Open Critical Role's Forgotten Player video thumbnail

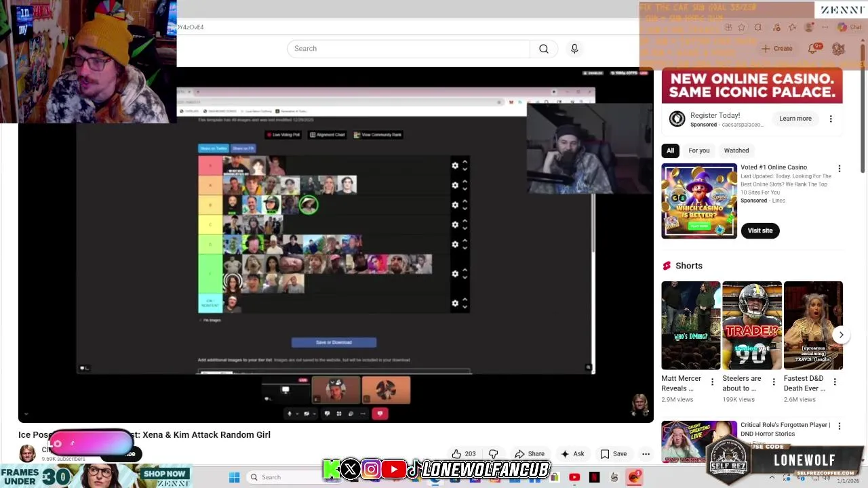(x=698, y=441)
